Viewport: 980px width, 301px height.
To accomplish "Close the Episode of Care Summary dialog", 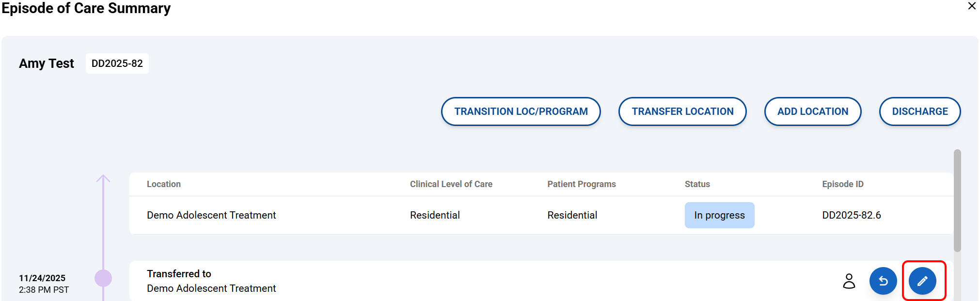I will [972, 6].
